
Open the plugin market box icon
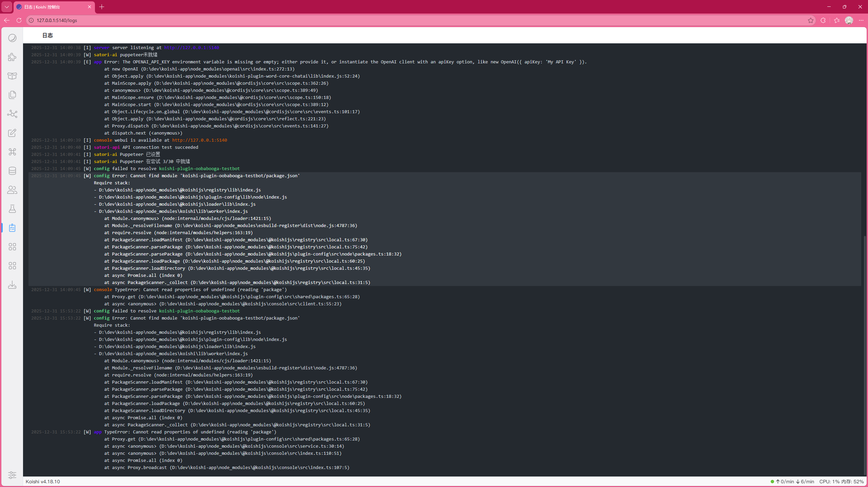click(x=12, y=76)
